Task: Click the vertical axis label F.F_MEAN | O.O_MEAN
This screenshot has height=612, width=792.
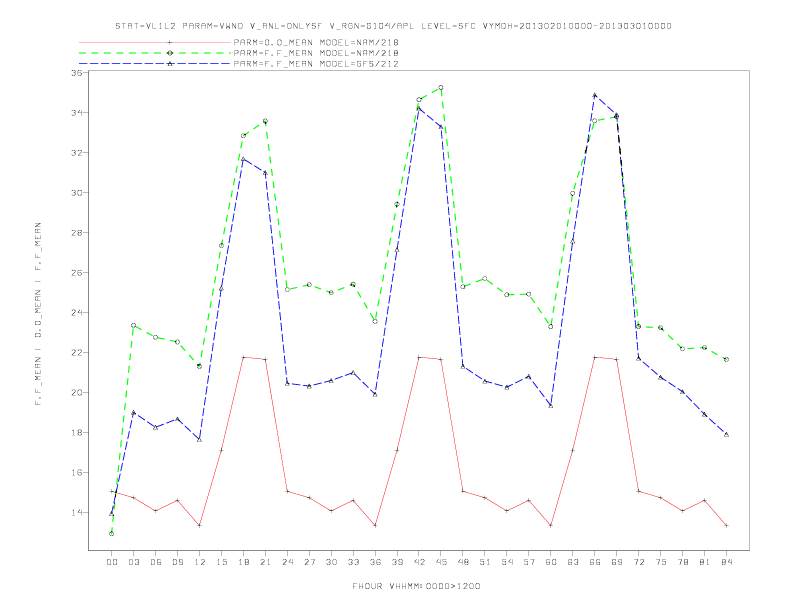Action: click(x=38, y=314)
